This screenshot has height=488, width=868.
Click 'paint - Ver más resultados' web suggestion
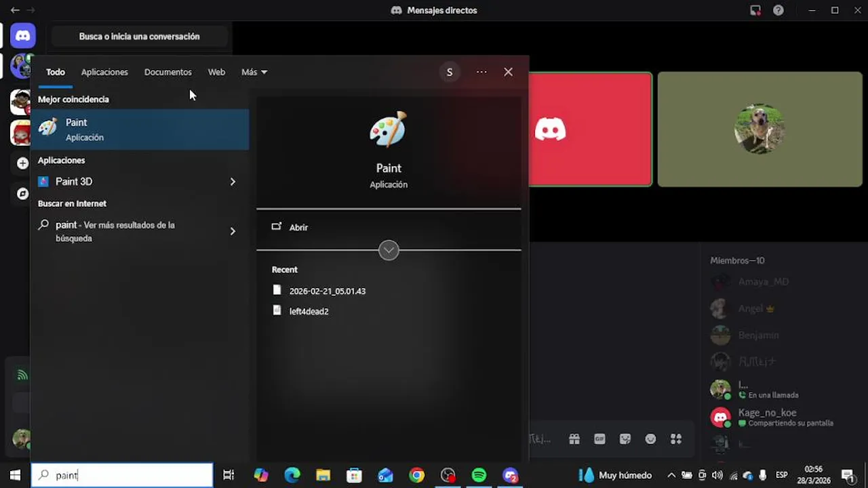click(x=115, y=231)
